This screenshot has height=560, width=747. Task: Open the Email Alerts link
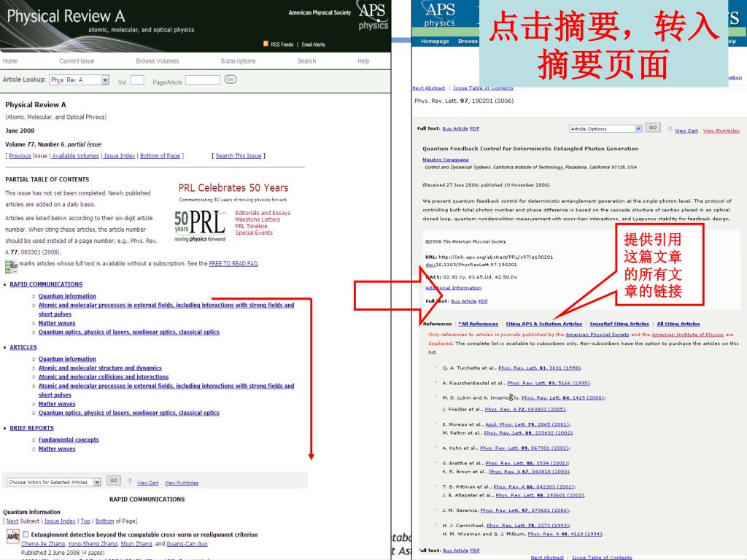313,44
